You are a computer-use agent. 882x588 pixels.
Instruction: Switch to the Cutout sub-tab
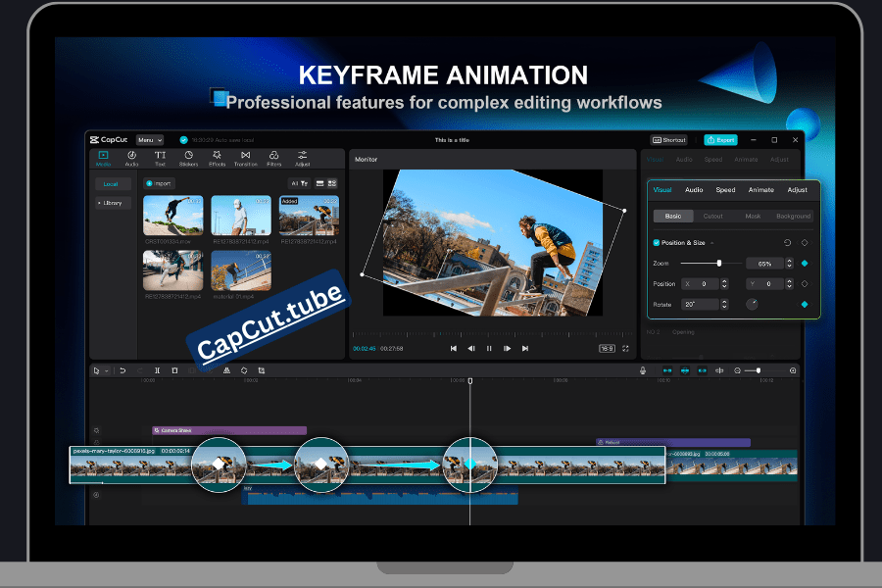click(x=712, y=216)
